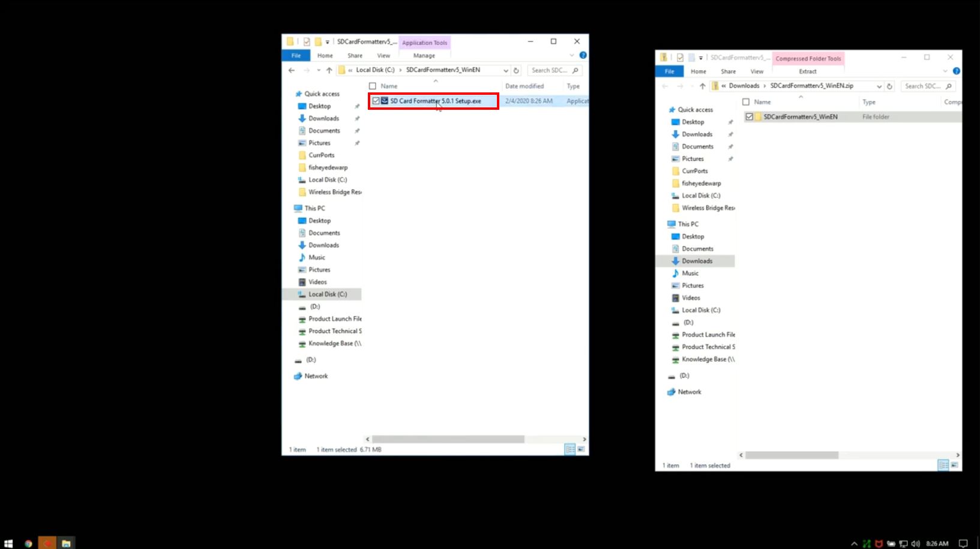Open the Action Center notifications icon
Viewport: 980px width, 549px height.
click(x=963, y=544)
